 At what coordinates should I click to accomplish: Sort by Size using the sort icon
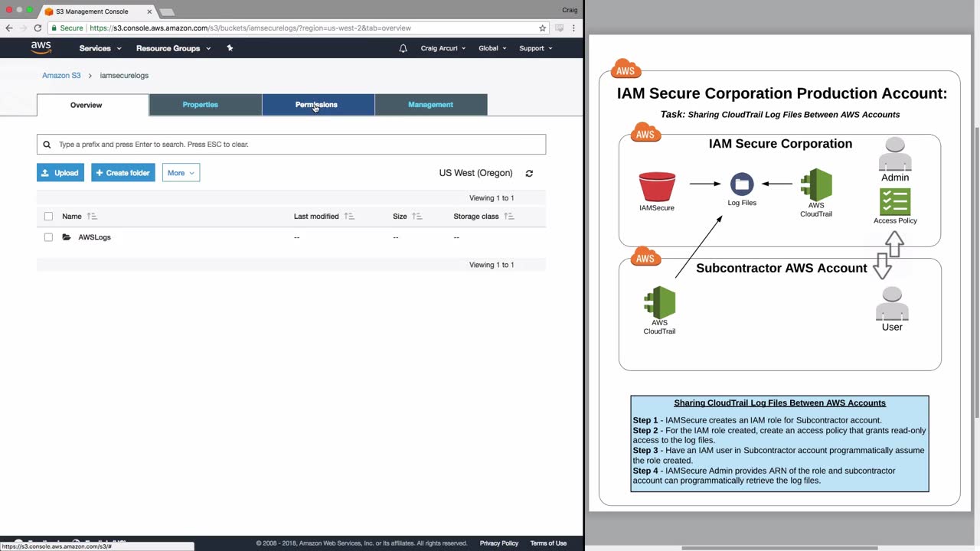(417, 217)
